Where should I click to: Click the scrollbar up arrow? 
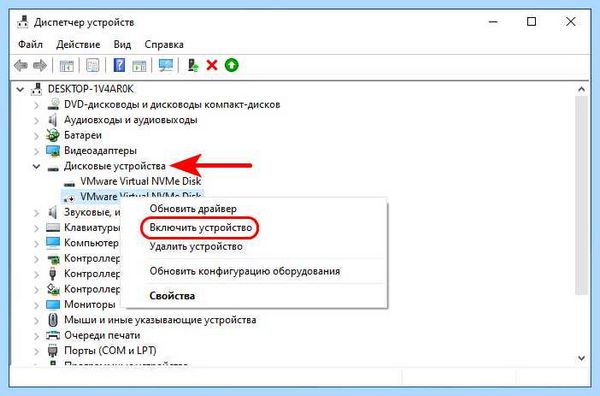(x=582, y=89)
